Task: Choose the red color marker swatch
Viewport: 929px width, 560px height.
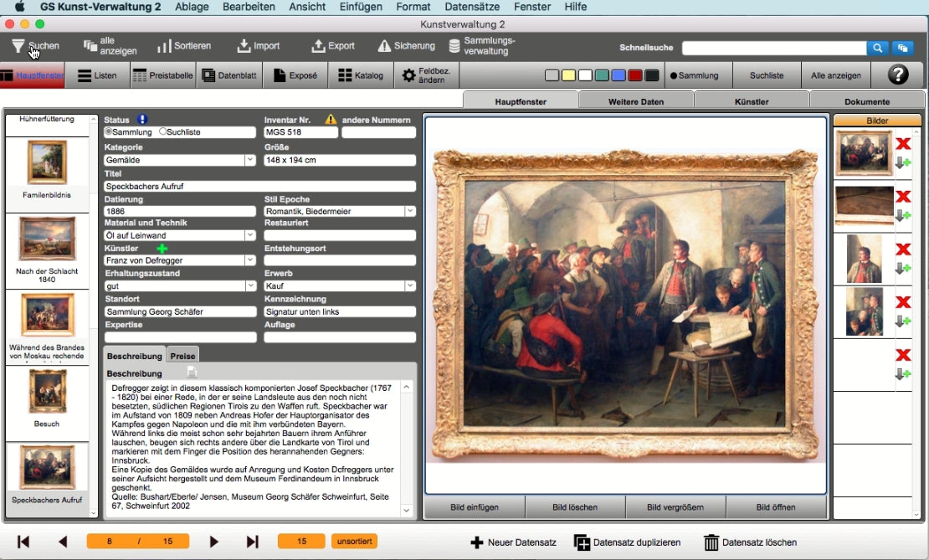Action: click(x=635, y=75)
